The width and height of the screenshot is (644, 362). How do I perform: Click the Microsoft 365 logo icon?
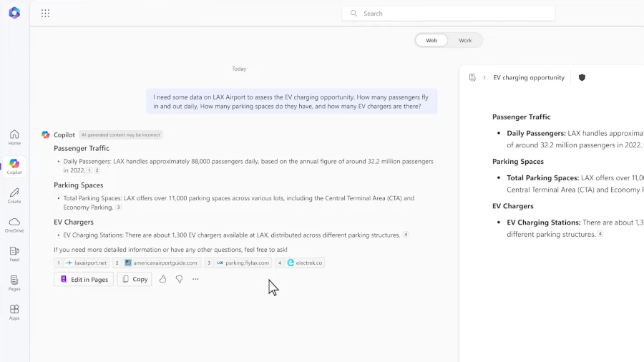pos(14,13)
